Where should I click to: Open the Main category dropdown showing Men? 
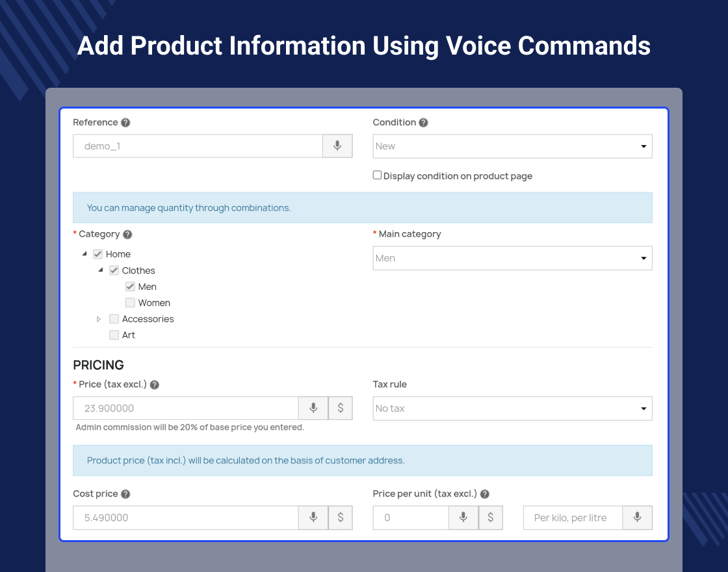tap(513, 258)
